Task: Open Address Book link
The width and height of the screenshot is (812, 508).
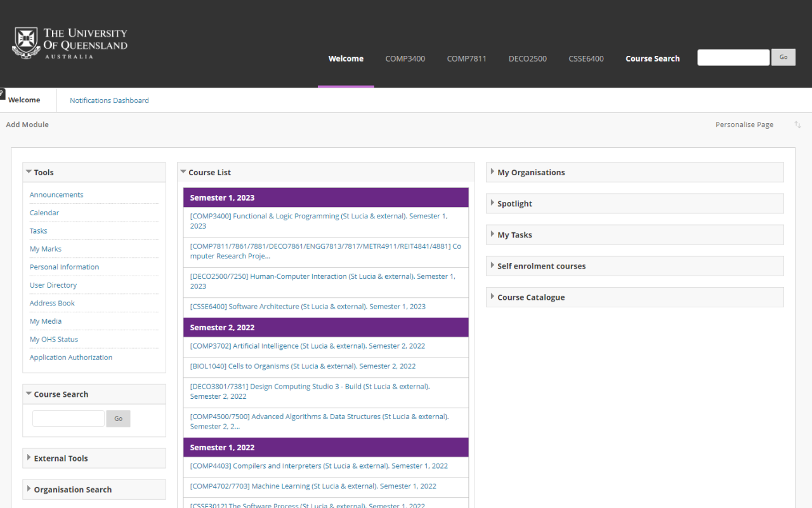Action: [x=52, y=304]
